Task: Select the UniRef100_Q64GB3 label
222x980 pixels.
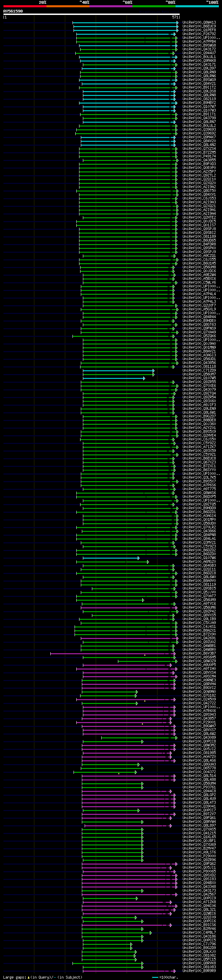Action: click(x=199, y=566)
